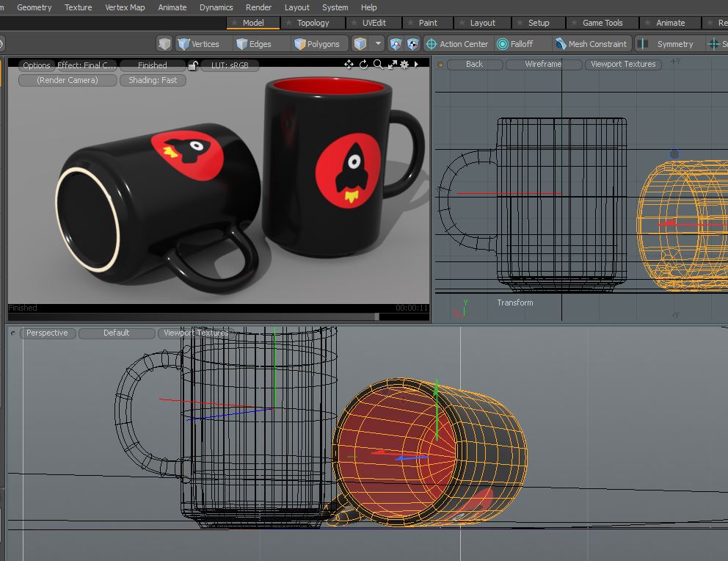Select Vertices selection mode
The image size is (728, 561).
199,44
